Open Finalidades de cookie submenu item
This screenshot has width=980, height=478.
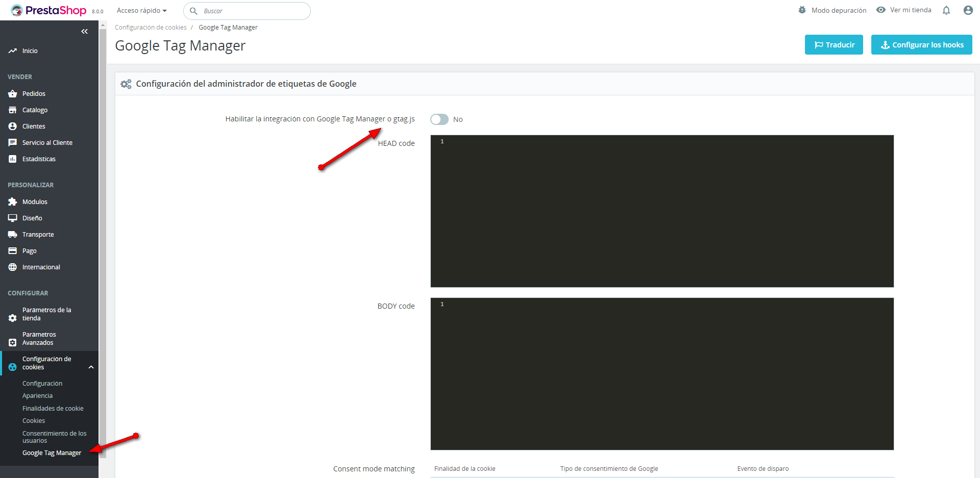[x=53, y=409]
